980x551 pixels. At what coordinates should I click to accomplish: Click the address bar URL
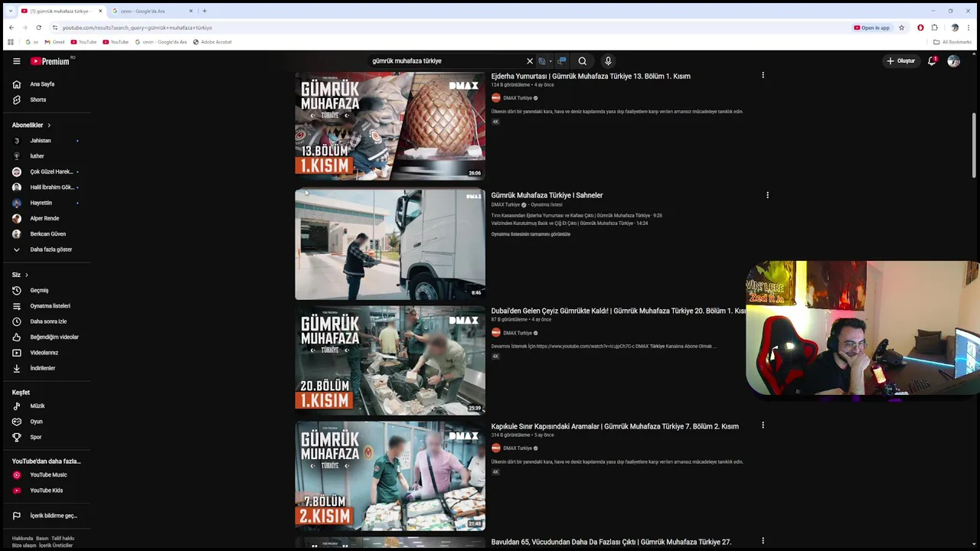point(137,28)
